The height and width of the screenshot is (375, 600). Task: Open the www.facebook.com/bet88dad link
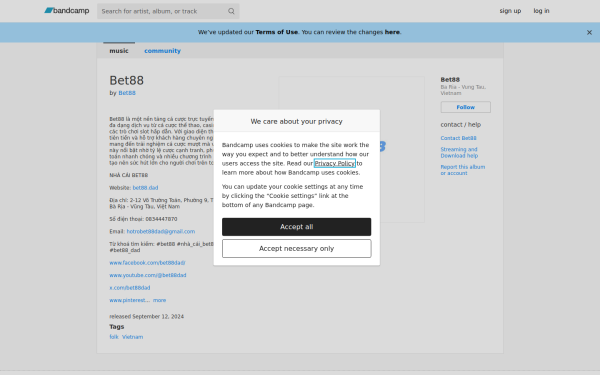coord(147,263)
